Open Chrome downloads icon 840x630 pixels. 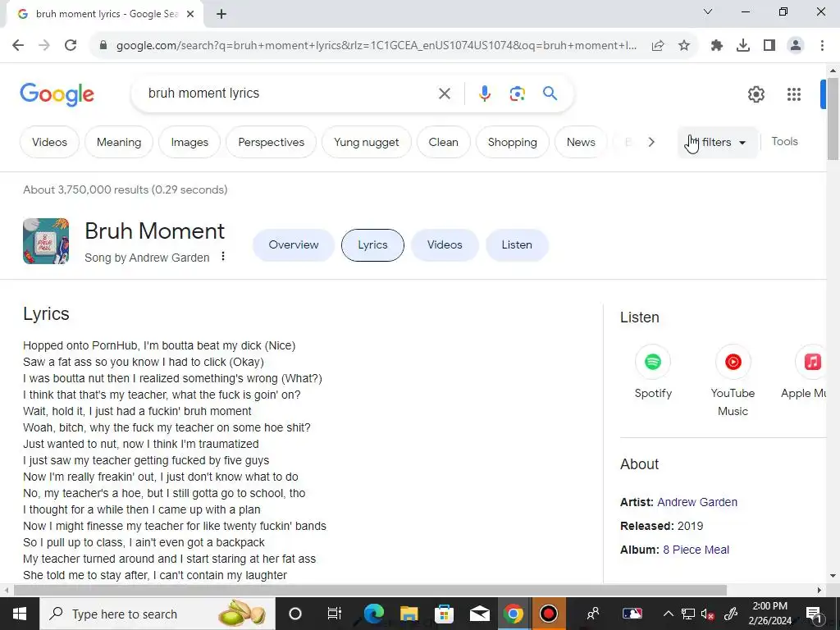(x=743, y=46)
